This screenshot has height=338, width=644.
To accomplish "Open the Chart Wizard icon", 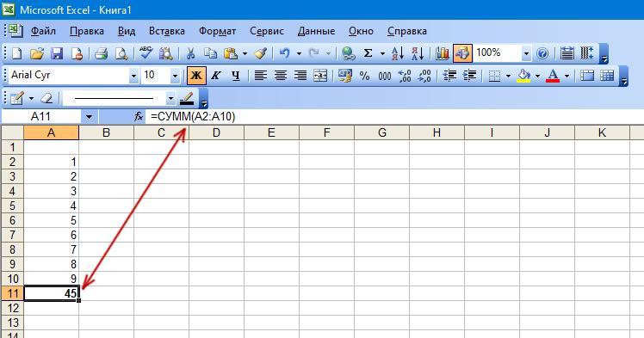I will point(442,53).
